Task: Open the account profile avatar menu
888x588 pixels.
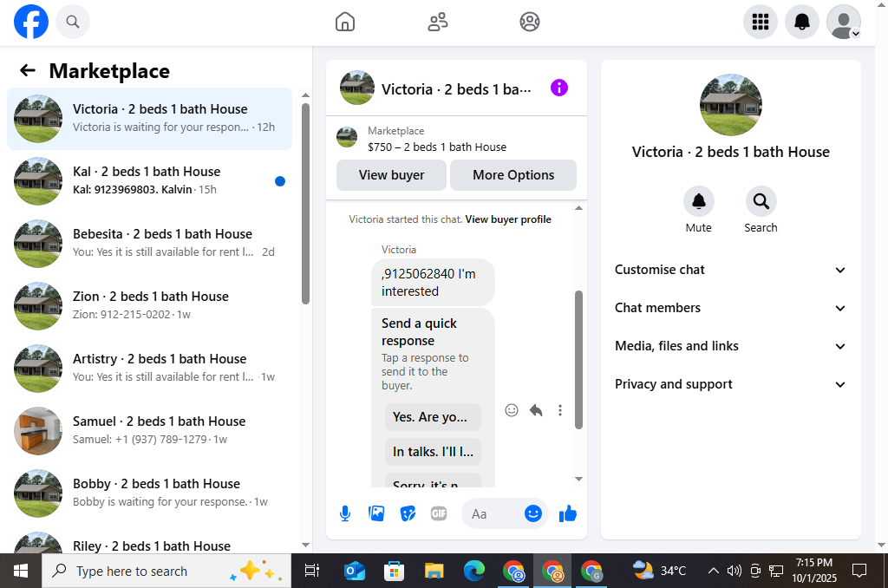Action: tap(844, 22)
